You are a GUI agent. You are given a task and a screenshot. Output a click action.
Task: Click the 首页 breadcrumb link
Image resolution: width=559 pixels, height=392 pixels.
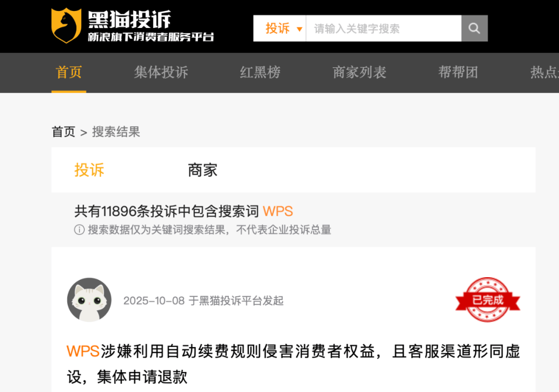(x=64, y=132)
